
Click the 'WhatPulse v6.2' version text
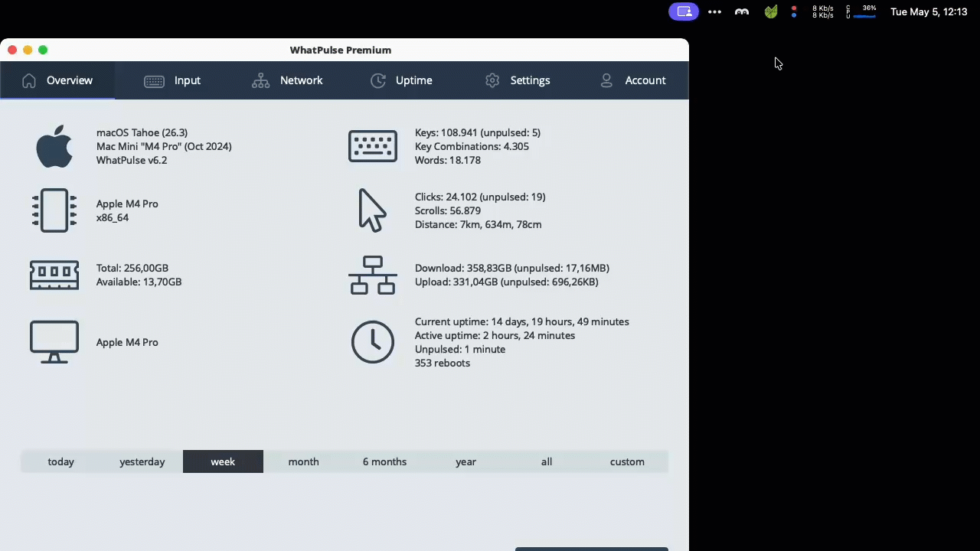pos(132,160)
